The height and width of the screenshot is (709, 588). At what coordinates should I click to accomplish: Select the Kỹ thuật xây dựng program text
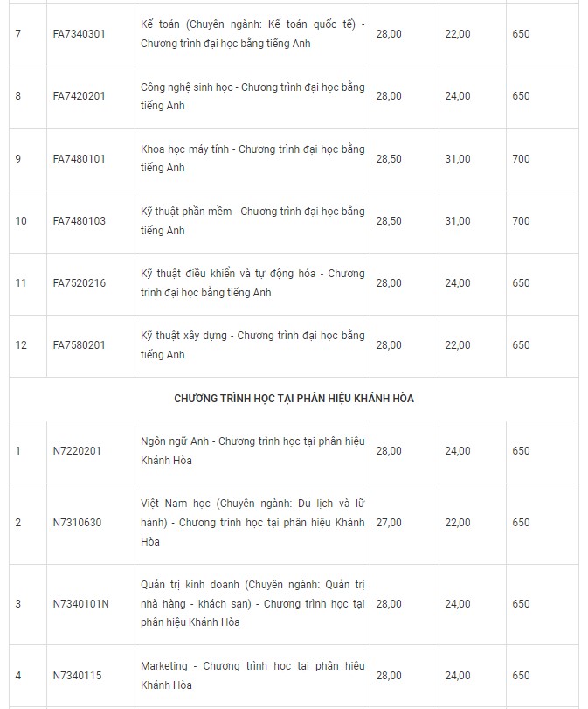click(252, 345)
